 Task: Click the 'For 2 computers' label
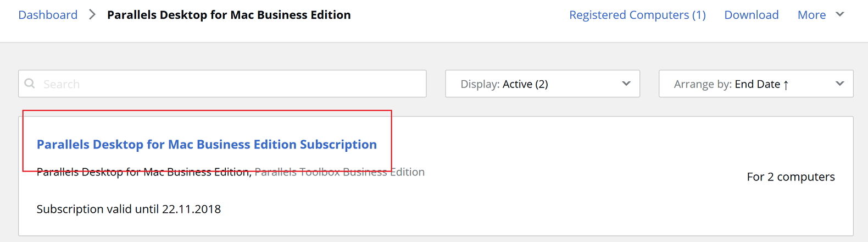tap(791, 177)
